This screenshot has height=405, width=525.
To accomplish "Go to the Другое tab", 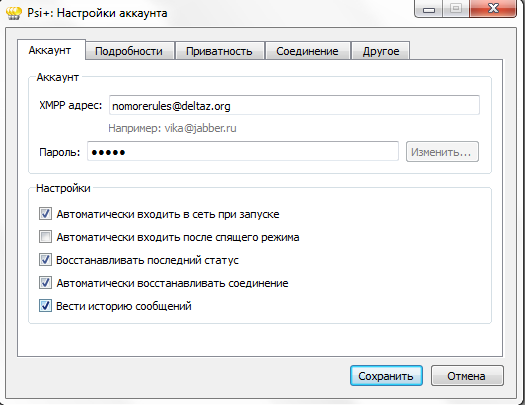I will 381,51.
